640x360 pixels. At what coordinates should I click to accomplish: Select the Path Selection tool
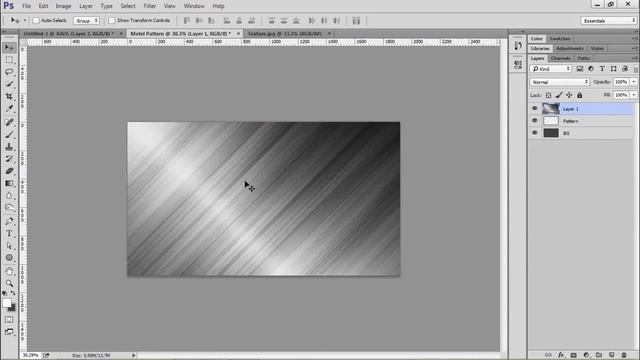tap(9, 246)
